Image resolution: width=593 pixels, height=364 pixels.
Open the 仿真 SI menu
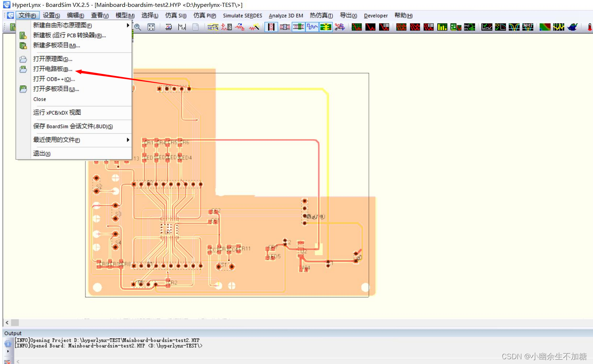(x=176, y=15)
